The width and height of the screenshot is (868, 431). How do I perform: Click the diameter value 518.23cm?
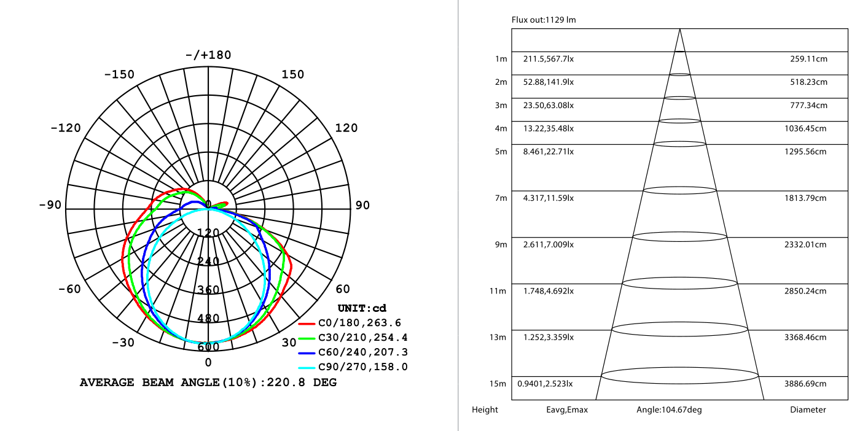pyautogui.click(x=808, y=82)
